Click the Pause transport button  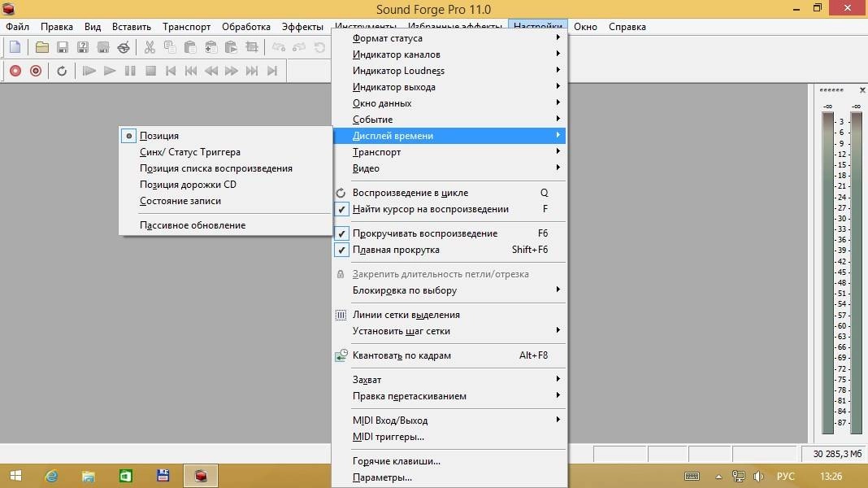(130, 71)
